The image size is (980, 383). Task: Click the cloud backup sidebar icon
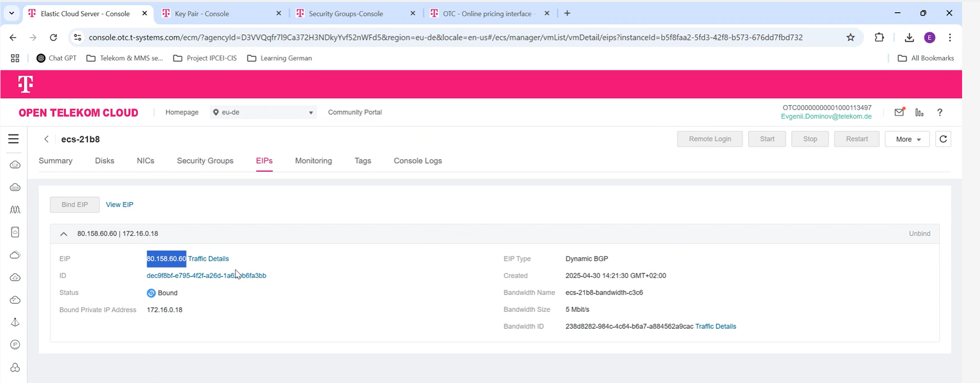[x=15, y=300]
